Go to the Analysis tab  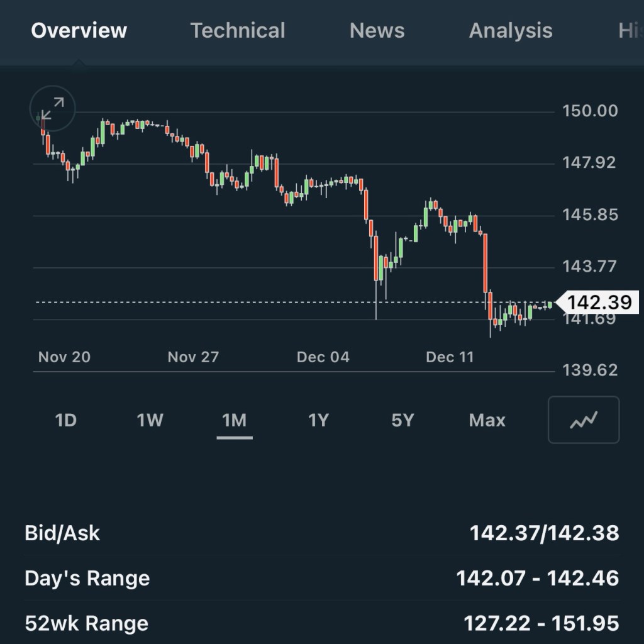click(511, 31)
